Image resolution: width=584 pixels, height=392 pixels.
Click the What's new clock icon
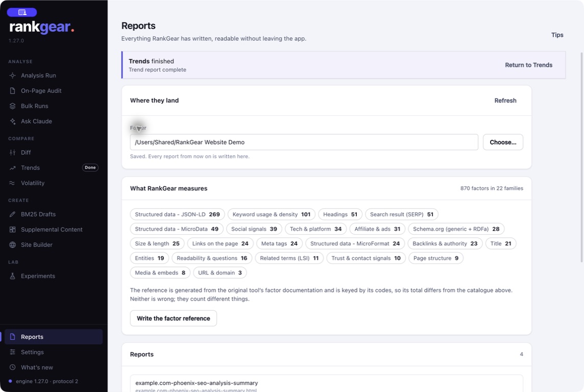coord(13,367)
